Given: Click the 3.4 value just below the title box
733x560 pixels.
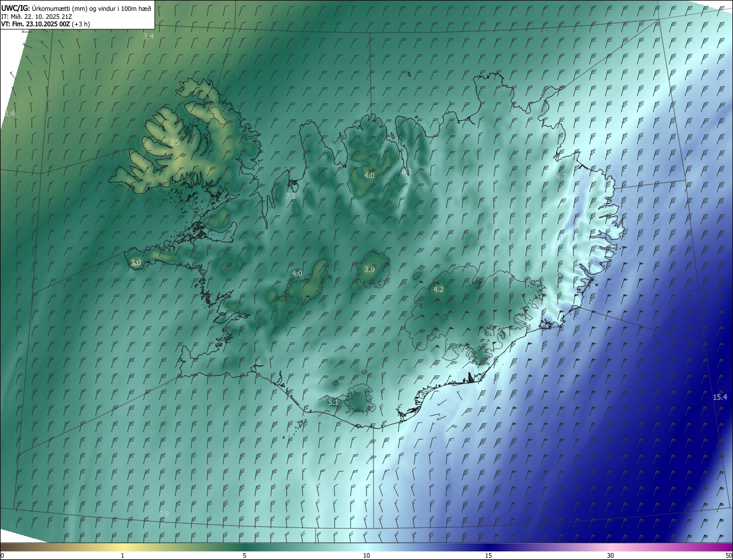Looking at the screenshot, I should pos(148,37).
